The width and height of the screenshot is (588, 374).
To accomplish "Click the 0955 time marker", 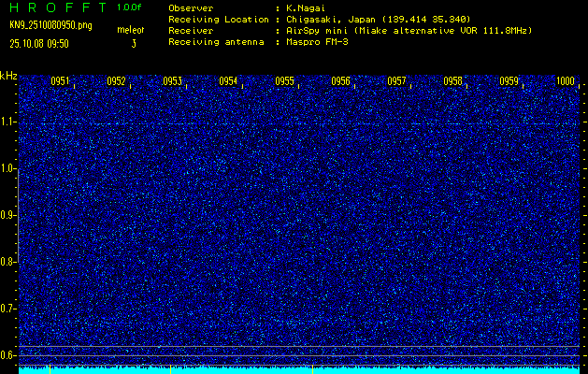I will pos(285,82).
